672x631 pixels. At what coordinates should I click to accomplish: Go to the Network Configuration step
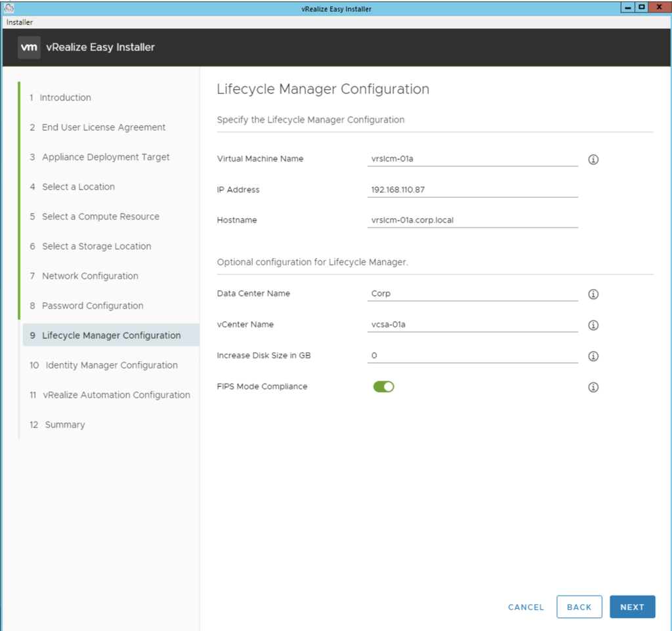[90, 276]
